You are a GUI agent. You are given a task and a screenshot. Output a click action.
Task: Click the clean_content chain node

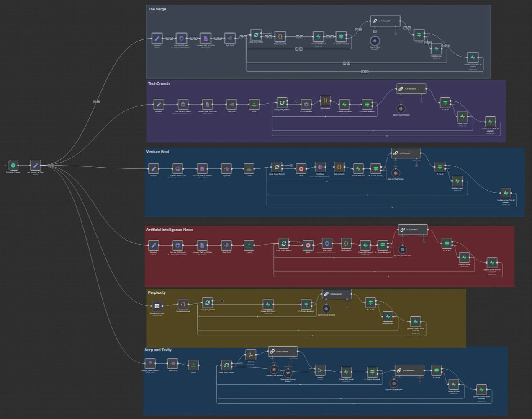(x=283, y=351)
